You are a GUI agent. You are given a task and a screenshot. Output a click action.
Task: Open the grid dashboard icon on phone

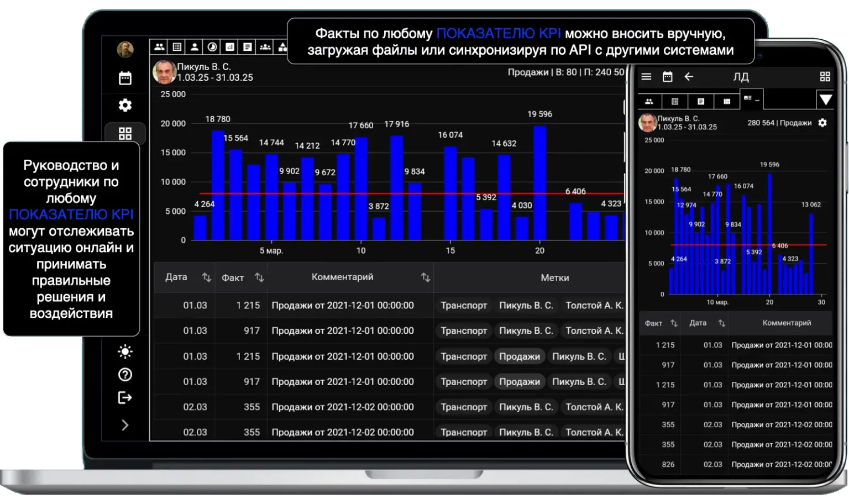point(825,77)
